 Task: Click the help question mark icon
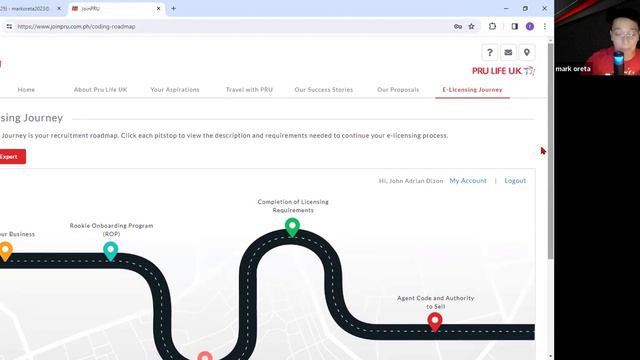(x=489, y=53)
